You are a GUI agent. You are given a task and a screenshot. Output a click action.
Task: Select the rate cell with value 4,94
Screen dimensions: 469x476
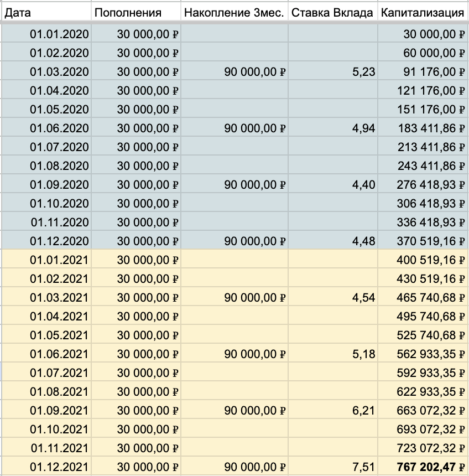click(x=363, y=128)
